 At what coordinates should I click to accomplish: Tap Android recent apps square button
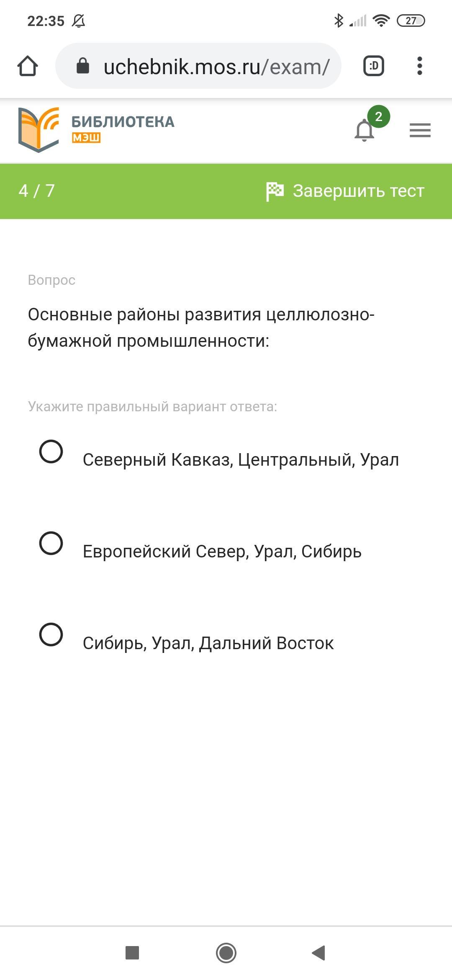[132, 953]
